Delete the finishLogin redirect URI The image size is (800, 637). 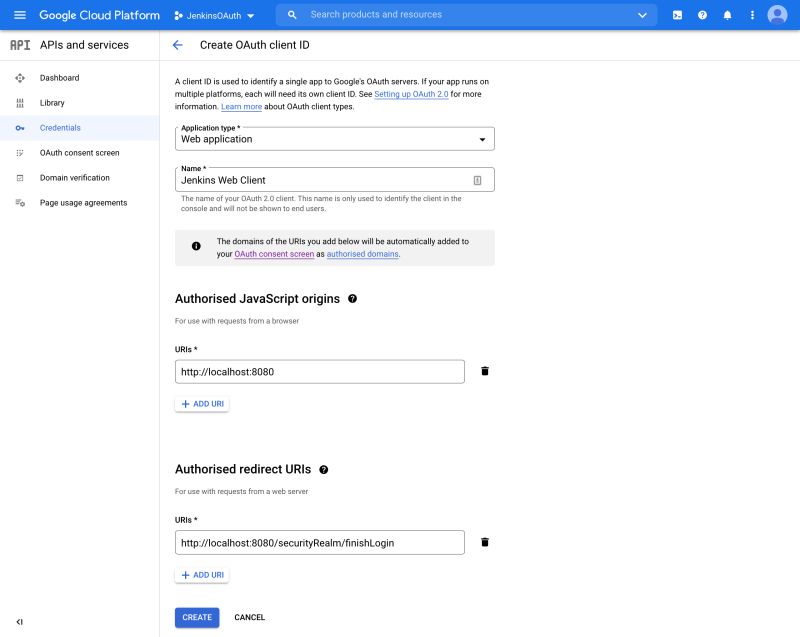(x=485, y=541)
